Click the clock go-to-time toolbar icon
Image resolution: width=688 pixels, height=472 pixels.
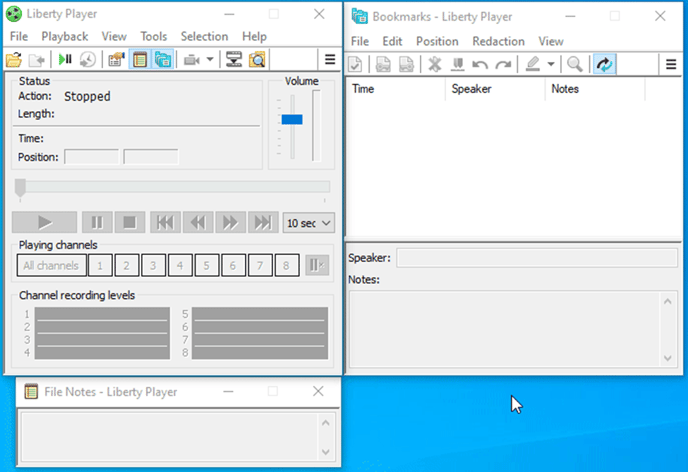pyautogui.click(x=88, y=59)
